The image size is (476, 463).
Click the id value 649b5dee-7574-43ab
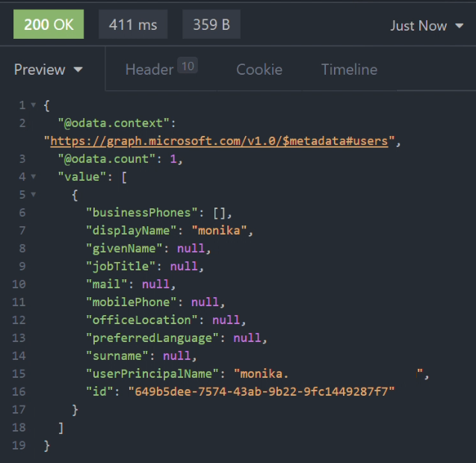click(262, 392)
